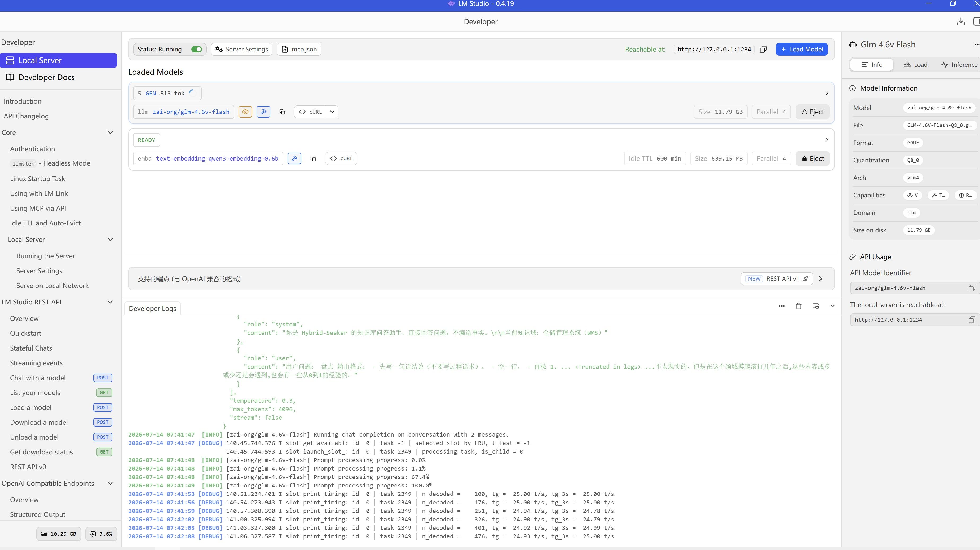Switch to the Info tab
980x550 pixels.
pyautogui.click(x=872, y=65)
